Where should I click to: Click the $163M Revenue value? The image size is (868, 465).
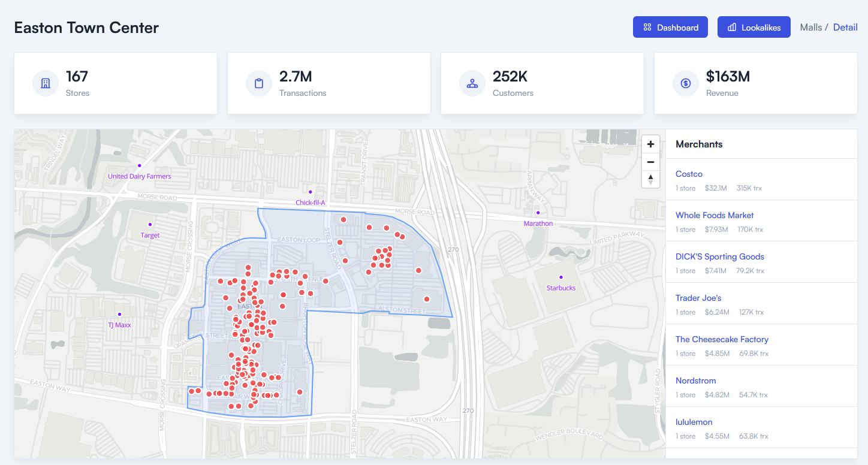[728, 76]
